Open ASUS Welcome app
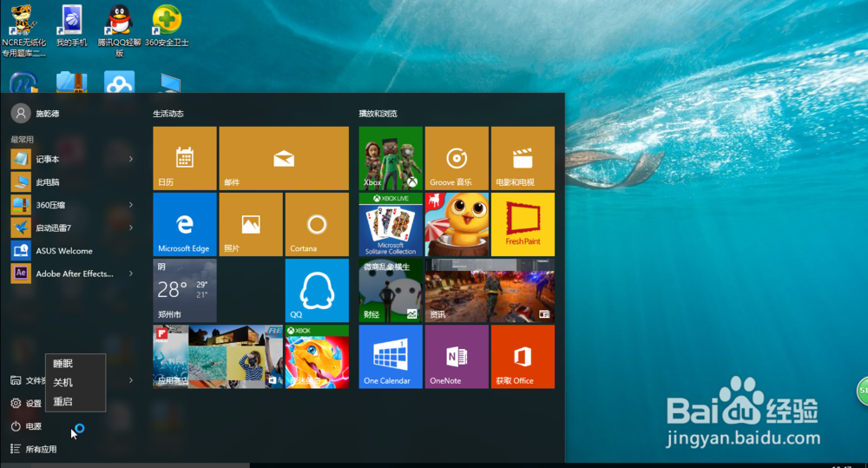Screen dimensions: 868x468 (x=72, y=250)
